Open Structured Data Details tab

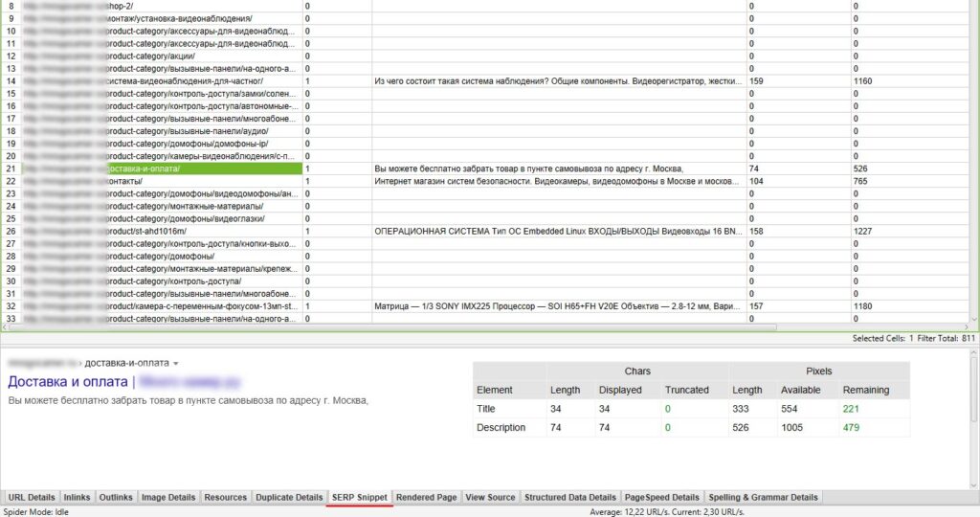[x=570, y=498]
